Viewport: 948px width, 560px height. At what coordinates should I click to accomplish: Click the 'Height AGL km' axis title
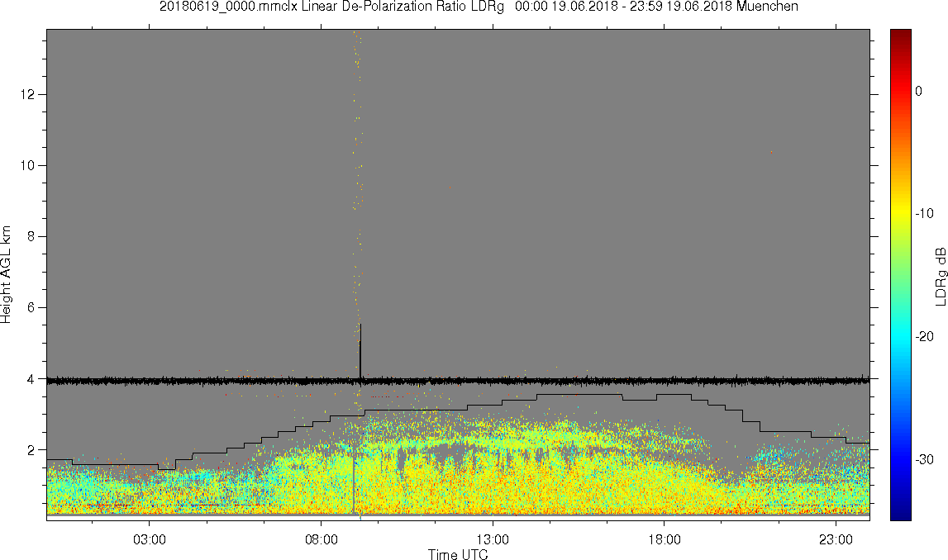click(x=6, y=275)
